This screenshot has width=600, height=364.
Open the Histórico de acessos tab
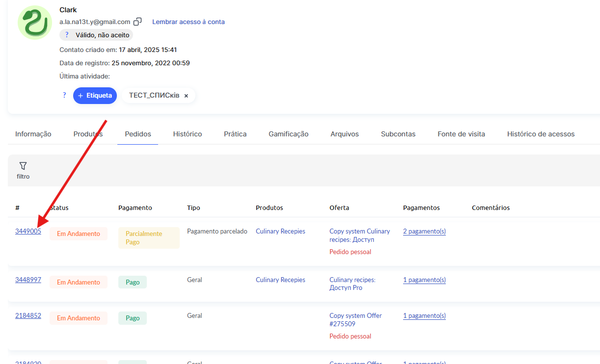point(541,134)
